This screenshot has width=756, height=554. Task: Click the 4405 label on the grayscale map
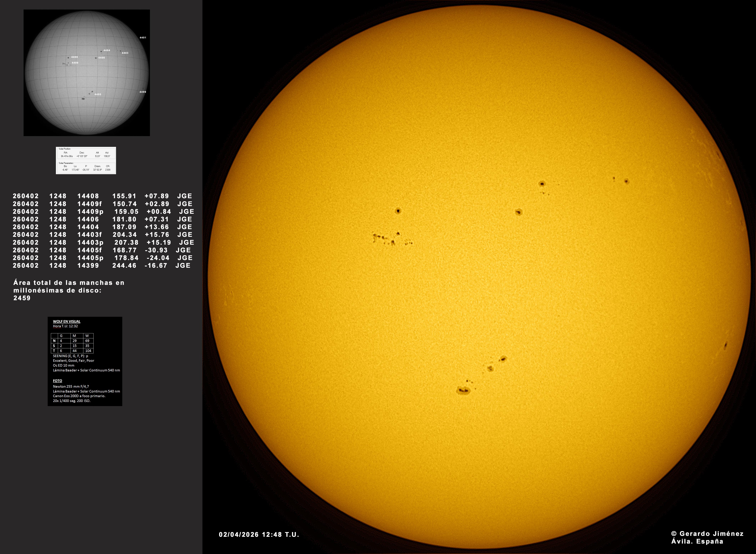pos(98,95)
